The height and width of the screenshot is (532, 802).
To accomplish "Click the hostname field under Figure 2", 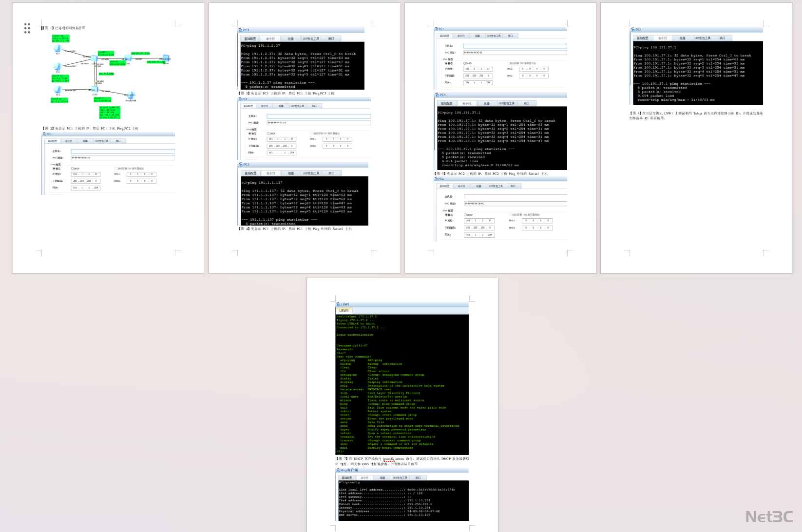I will [x=122, y=151].
